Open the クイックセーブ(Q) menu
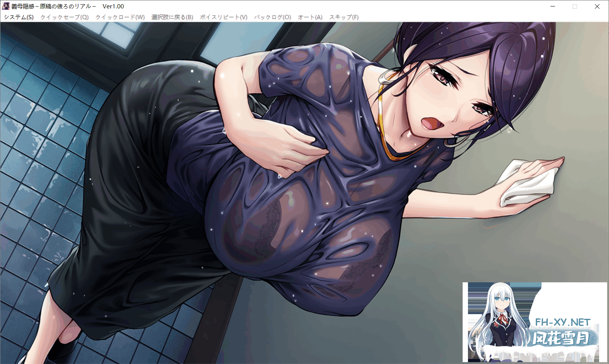 (64, 17)
